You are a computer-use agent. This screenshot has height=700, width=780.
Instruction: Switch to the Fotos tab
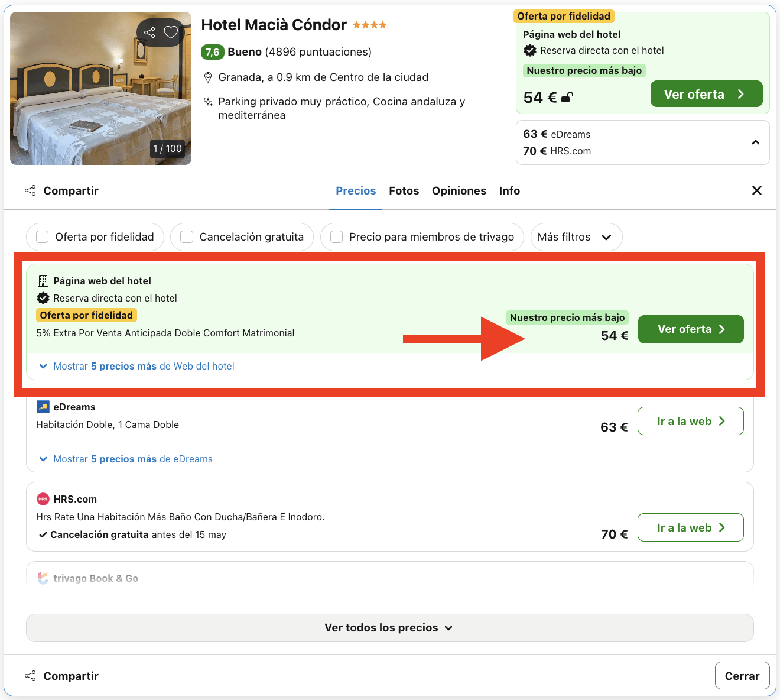[404, 191]
